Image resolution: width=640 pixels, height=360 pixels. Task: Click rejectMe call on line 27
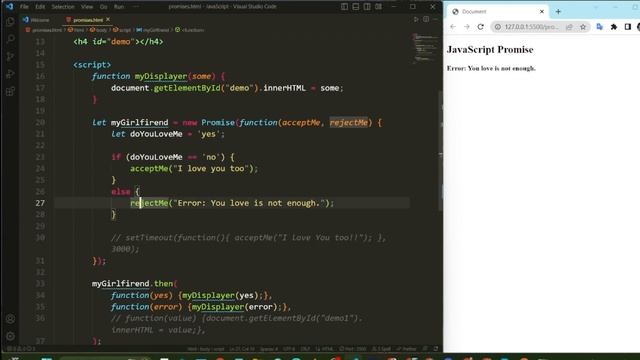(x=149, y=203)
